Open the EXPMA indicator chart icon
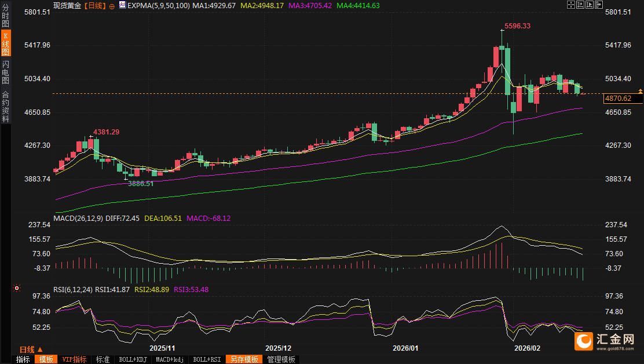 122,5
